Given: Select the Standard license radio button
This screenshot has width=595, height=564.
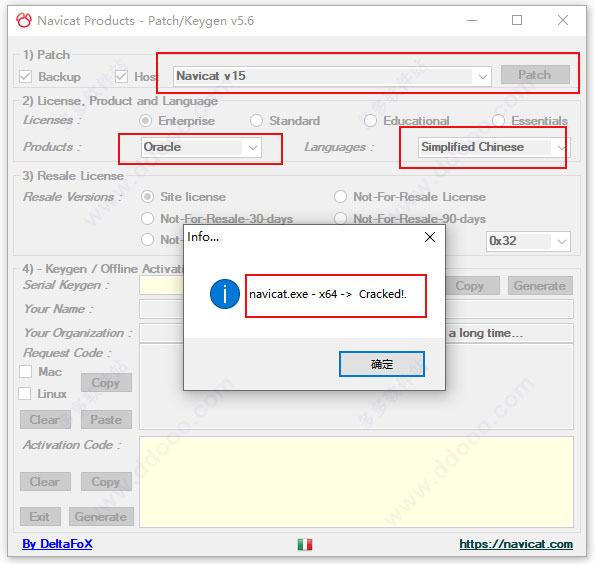Looking at the screenshot, I should coord(256,121).
